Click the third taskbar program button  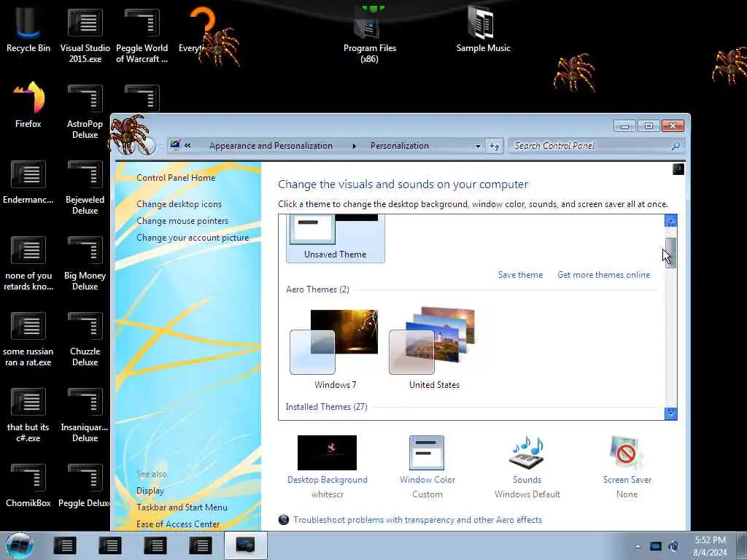155,545
